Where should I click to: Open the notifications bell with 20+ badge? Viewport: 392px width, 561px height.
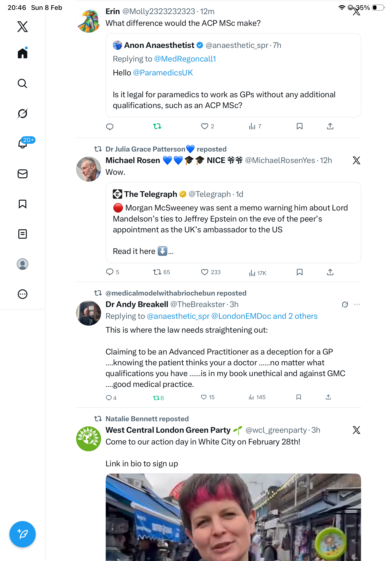(23, 144)
